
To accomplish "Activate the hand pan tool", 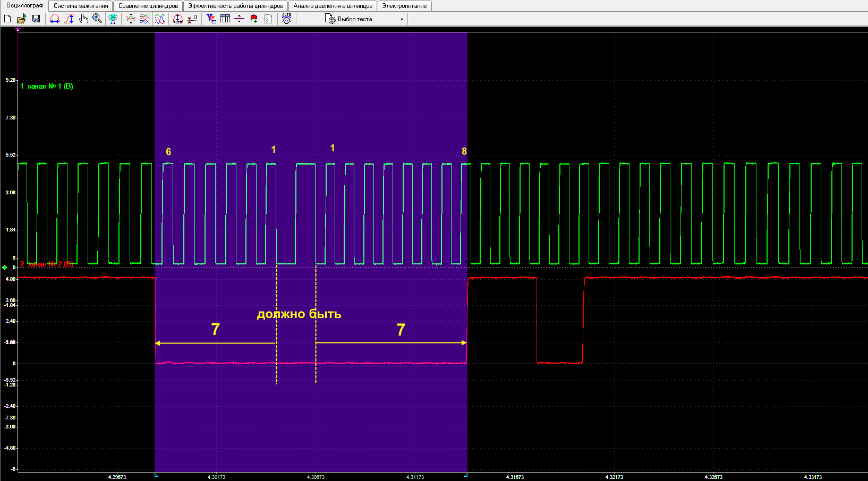I will point(83,19).
